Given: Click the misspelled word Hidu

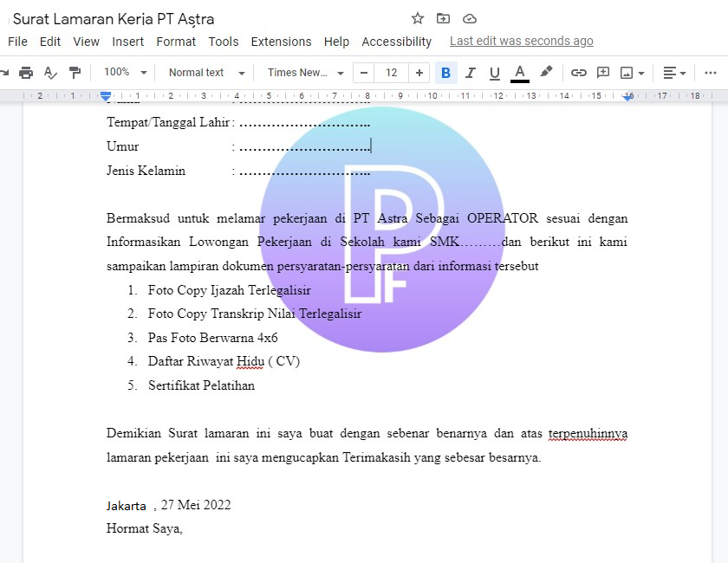Looking at the screenshot, I should (x=250, y=361).
